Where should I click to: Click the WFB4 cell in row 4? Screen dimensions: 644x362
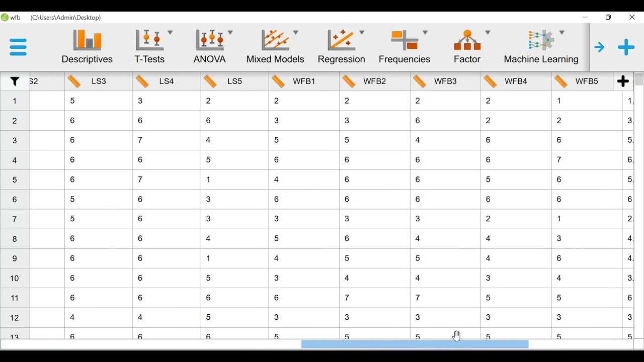(x=516, y=160)
